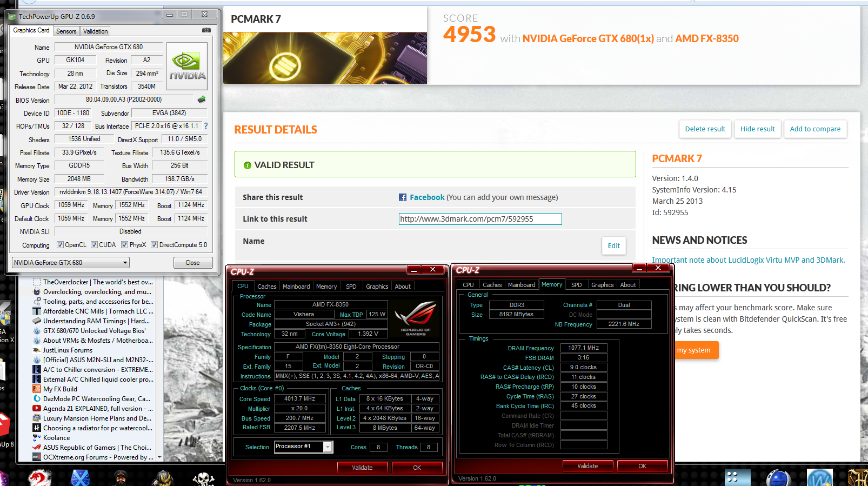868x486 pixels.
Task: Click the GPU-Z title bar app icon
Action: click(12, 17)
